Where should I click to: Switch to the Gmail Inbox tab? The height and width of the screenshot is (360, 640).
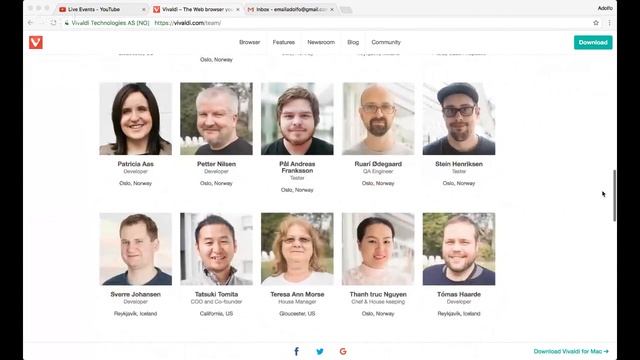click(x=291, y=9)
